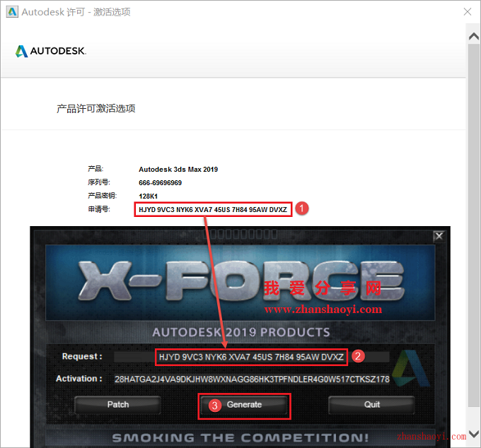The image size is (481, 448).
Task: Click the Autodesk title bar app icon
Action: [x=12, y=12]
